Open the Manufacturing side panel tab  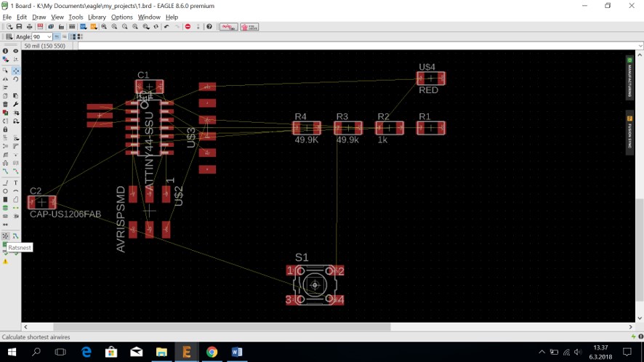click(x=629, y=78)
